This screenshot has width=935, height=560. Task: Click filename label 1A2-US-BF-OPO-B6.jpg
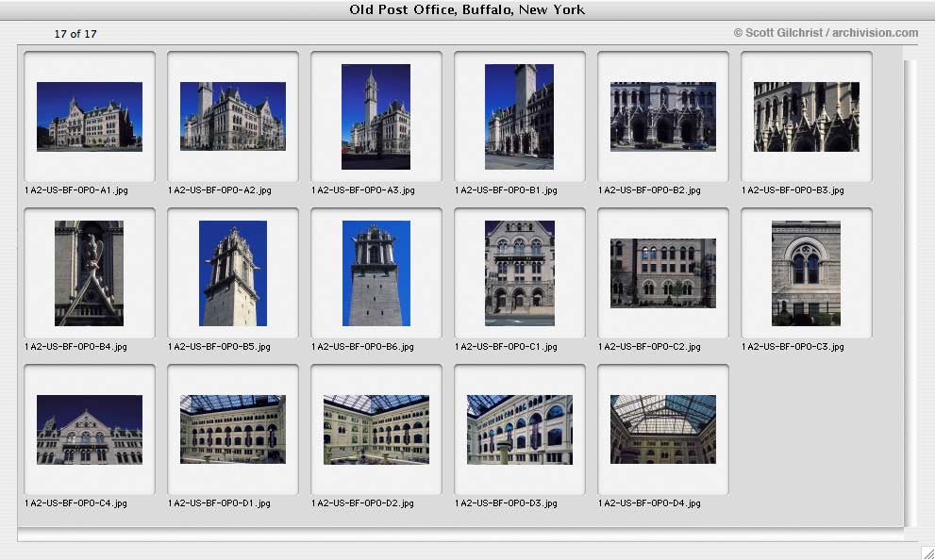(362, 347)
